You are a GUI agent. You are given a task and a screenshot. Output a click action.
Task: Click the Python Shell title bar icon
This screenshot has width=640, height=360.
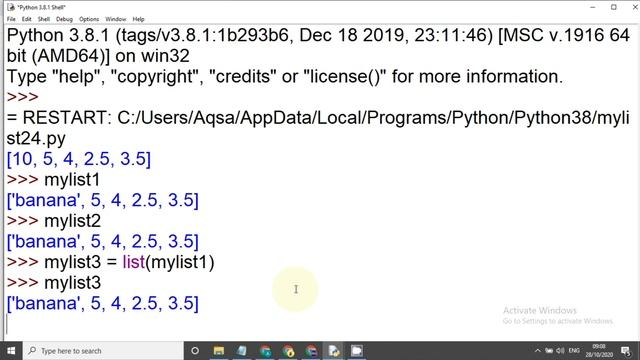[x=11, y=7]
